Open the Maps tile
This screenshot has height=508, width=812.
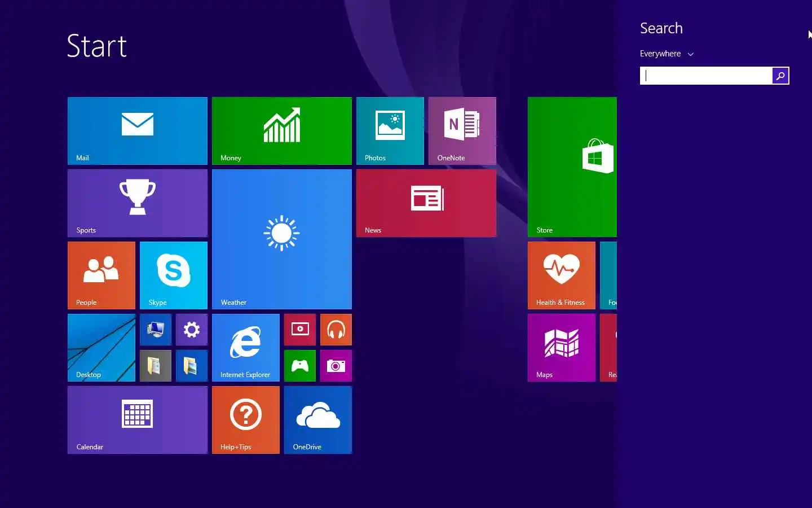coord(562,348)
